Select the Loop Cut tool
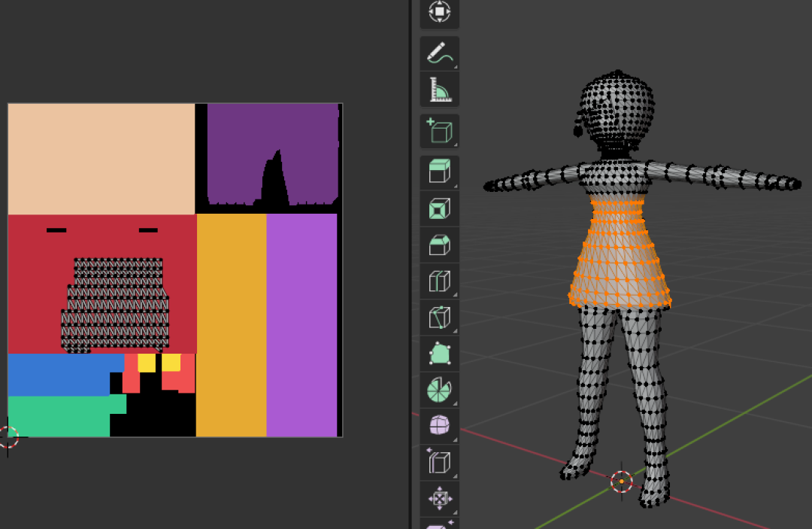Screen dimensions: 812x529 pyautogui.click(x=439, y=281)
